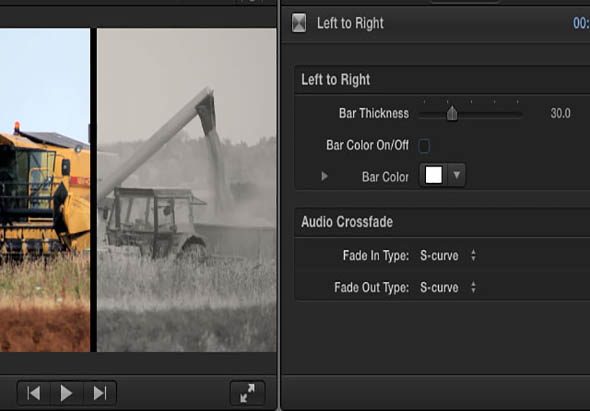The height and width of the screenshot is (411, 590).
Task: Click the Bar Color On/Off label
Action: 367,145
